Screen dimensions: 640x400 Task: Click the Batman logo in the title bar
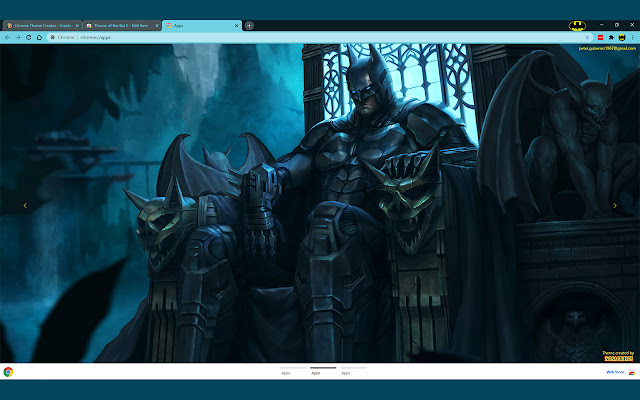click(577, 26)
